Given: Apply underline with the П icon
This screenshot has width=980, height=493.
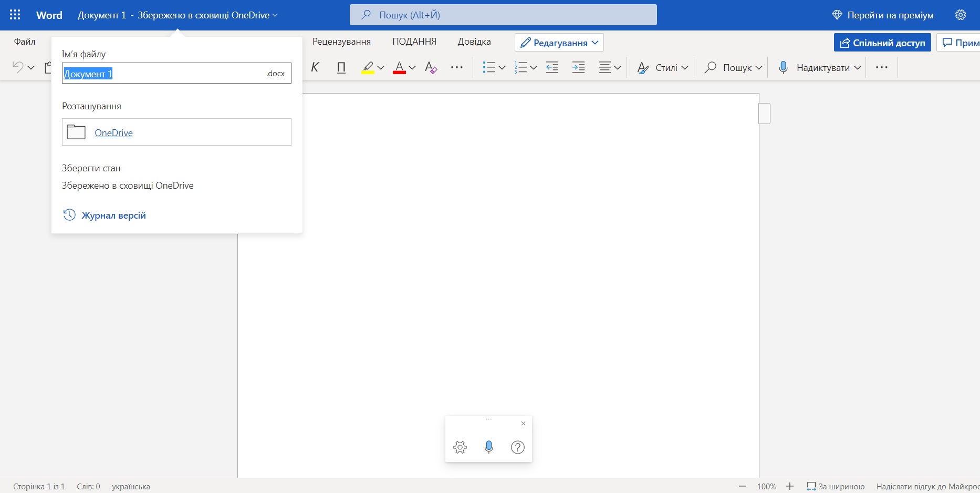Looking at the screenshot, I should coord(341,67).
